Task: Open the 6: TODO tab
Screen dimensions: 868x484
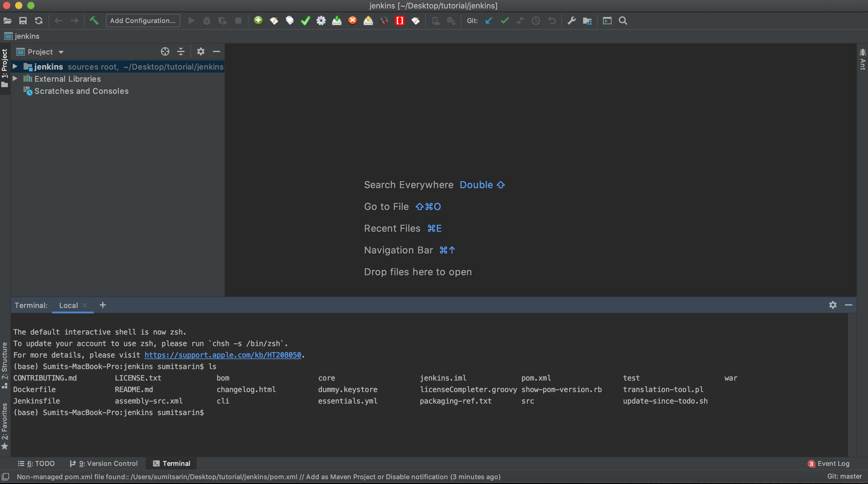Action: pos(36,463)
